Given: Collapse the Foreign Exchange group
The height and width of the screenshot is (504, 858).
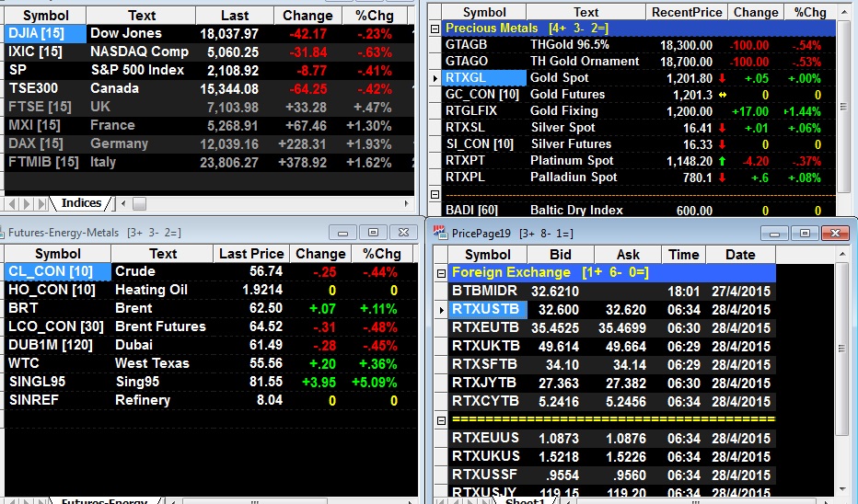Looking at the screenshot, I should point(442,273).
